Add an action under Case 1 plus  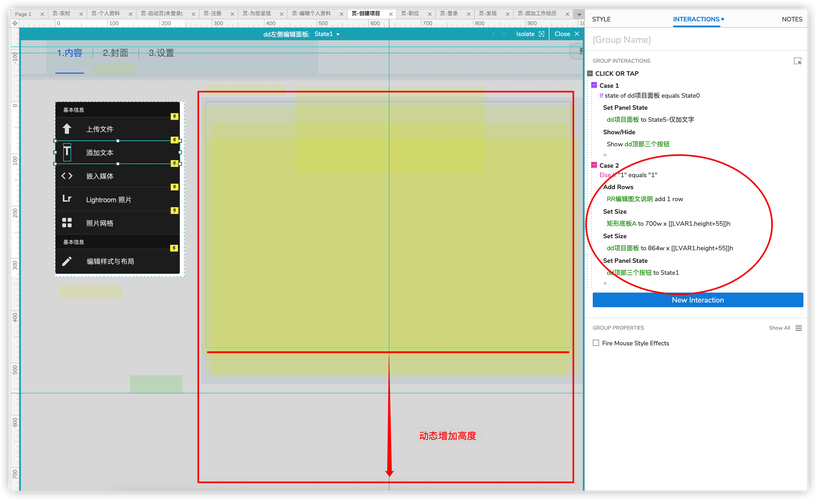tap(605, 155)
